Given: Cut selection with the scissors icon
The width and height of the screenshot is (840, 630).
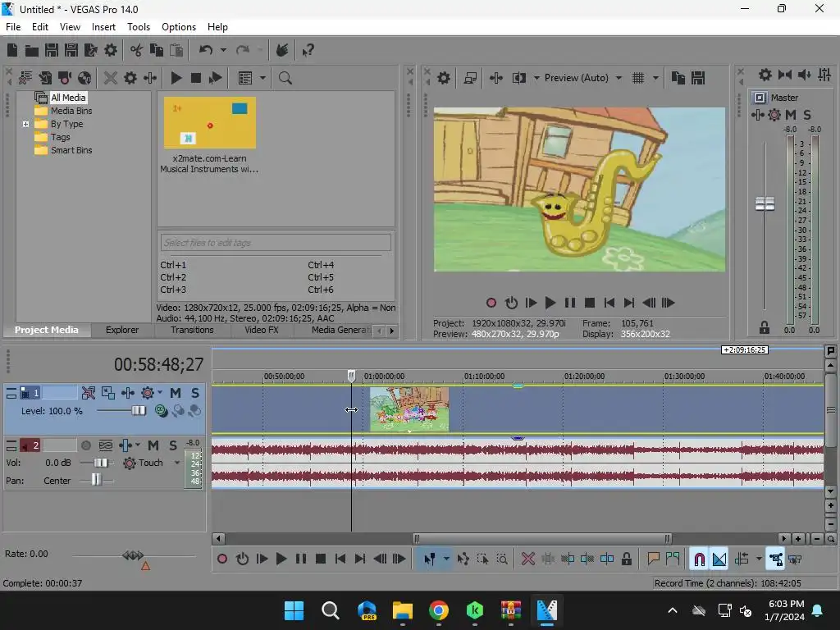Looking at the screenshot, I should [x=137, y=50].
